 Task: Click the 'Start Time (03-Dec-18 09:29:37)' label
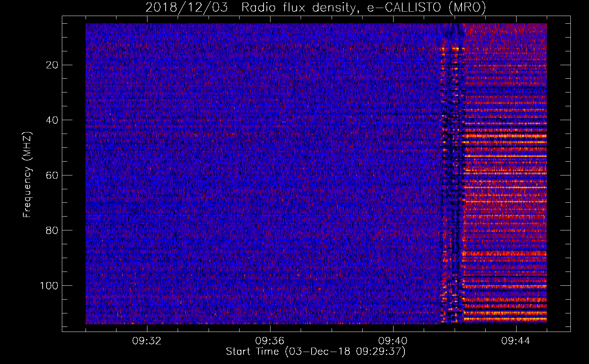click(x=316, y=352)
